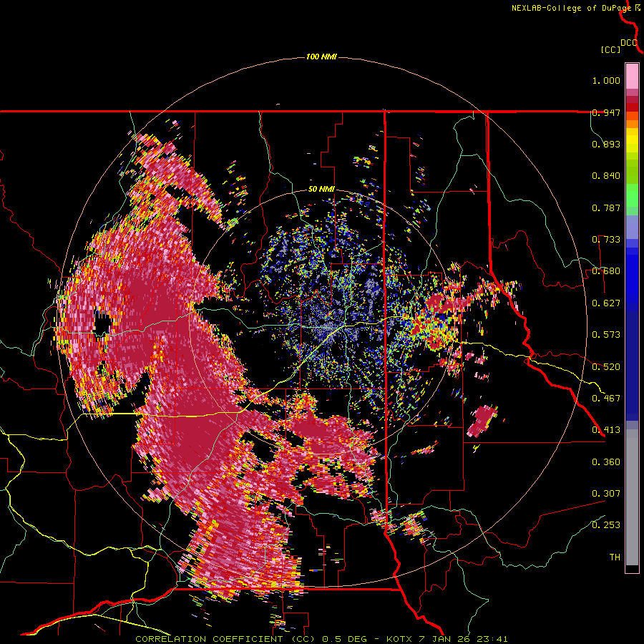Click the 50 NMI range ring label

point(321,190)
